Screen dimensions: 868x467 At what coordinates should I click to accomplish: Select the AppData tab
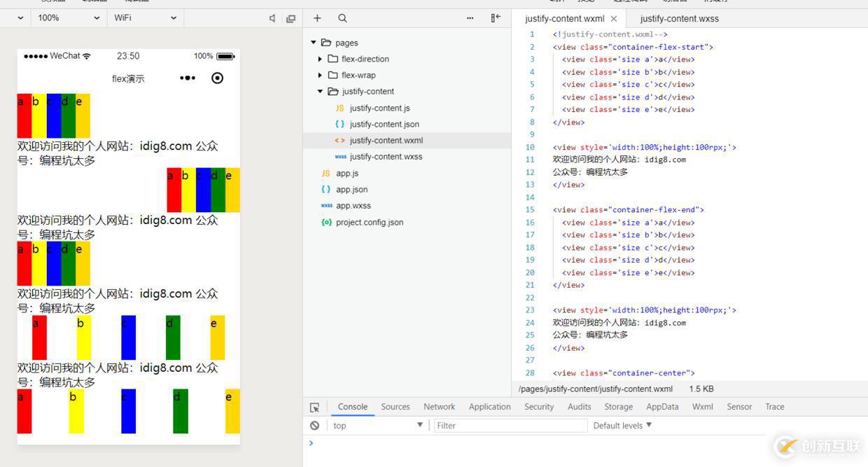click(663, 407)
